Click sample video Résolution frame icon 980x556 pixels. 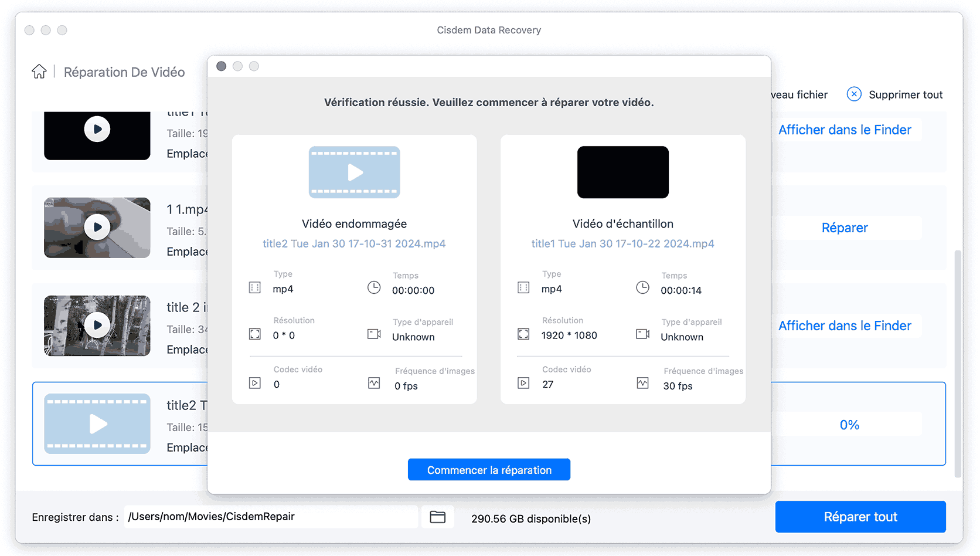[523, 334]
